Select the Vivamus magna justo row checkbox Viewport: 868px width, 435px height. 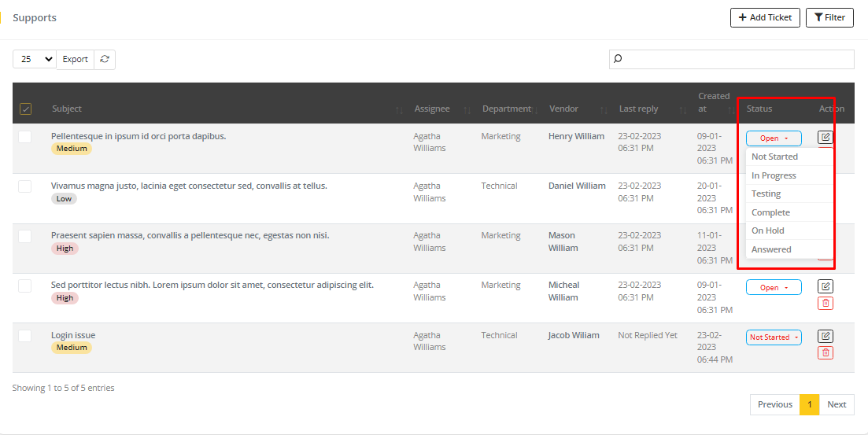[x=25, y=186]
